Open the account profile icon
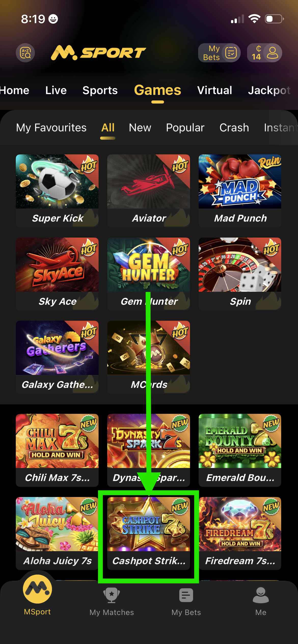The width and height of the screenshot is (298, 644). tap(273, 53)
